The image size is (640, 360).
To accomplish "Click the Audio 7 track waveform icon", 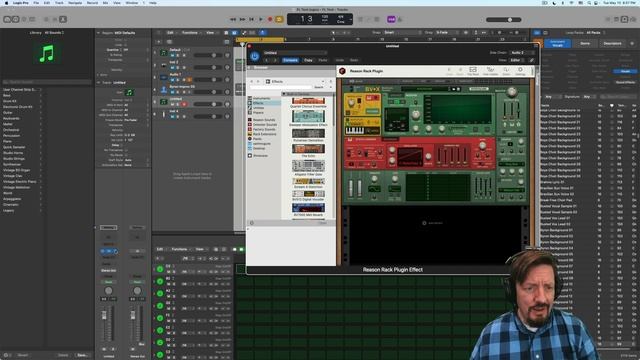I will point(164,77).
